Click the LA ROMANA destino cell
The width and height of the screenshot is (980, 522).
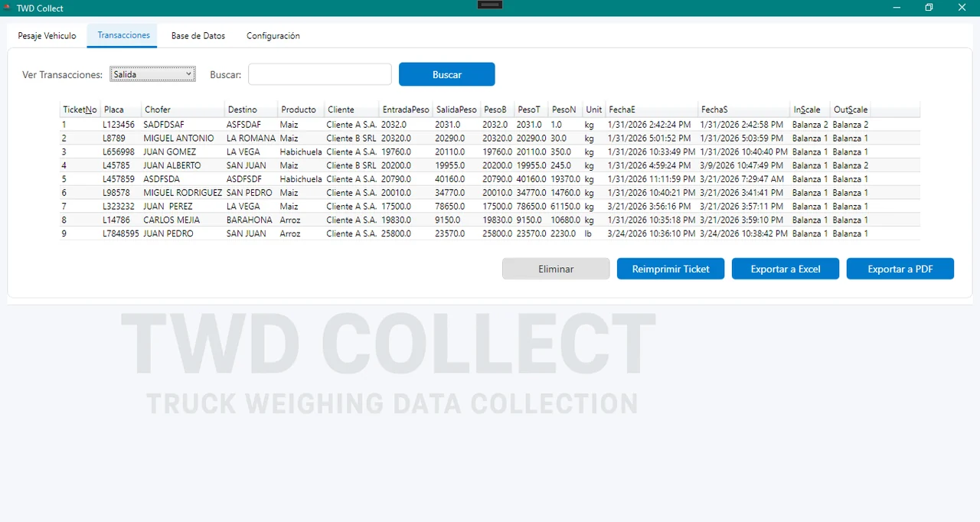tap(251, 138)
